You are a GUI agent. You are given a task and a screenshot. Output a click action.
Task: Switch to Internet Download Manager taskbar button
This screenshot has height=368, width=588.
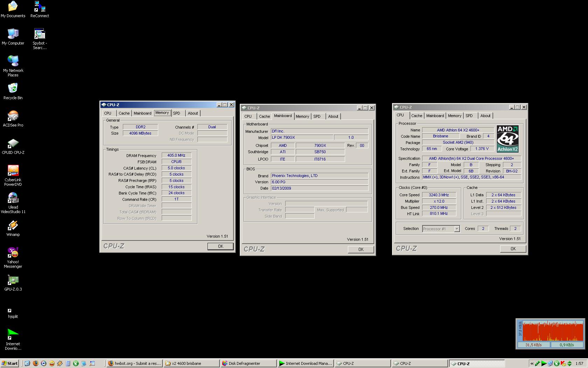pyautogui.click(x=306, y=363)
